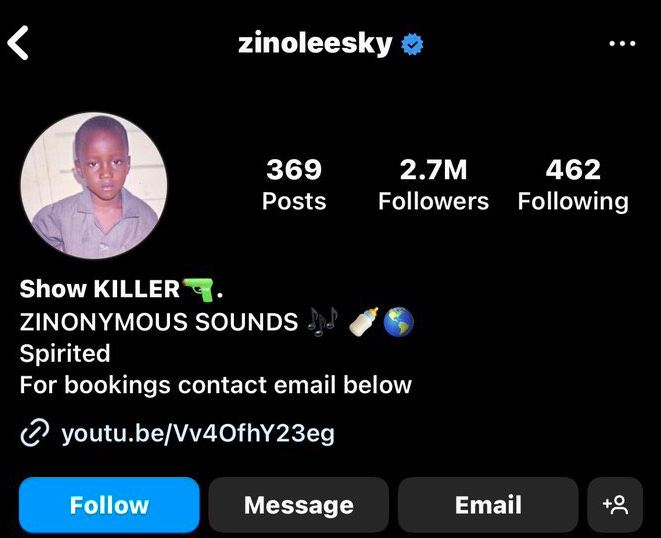Open the youtu.be/Vv4OfhY23eg link
Image resolution: width=661 pixels, height=538 pixels.
click(x=198, y=433)
